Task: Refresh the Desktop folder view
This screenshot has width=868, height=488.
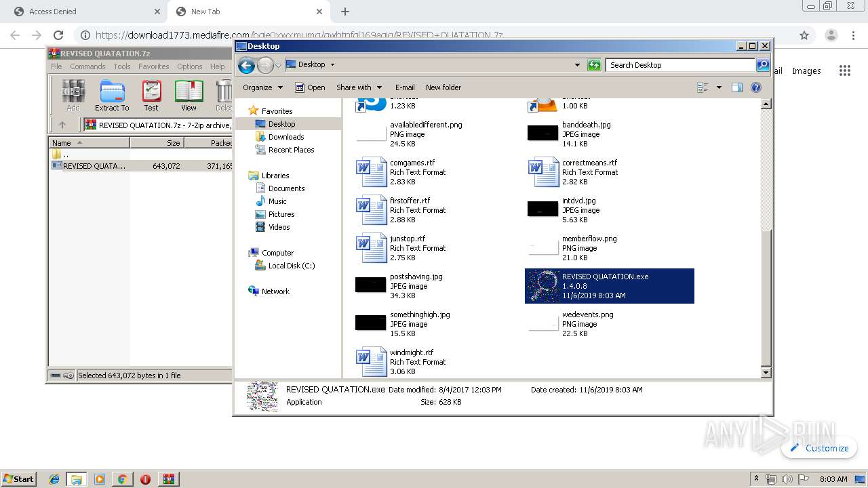Action: tap(594, 65)
